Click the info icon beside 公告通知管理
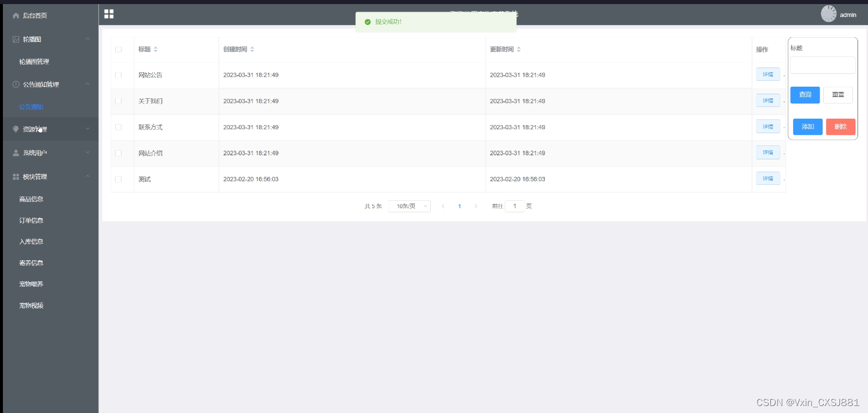Viewport: 868px width, 413px height. coord(16,84)
